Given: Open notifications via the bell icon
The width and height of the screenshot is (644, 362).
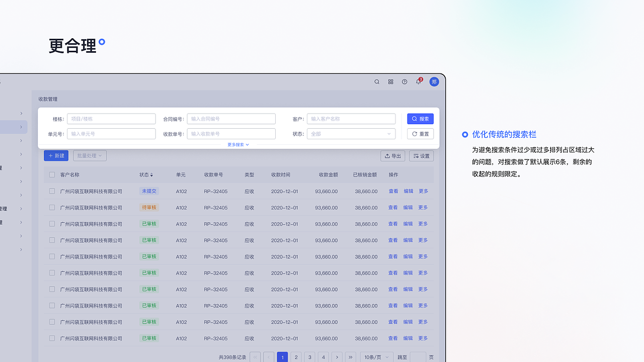Looking at the screenshot, I should (x=418, y=81).
